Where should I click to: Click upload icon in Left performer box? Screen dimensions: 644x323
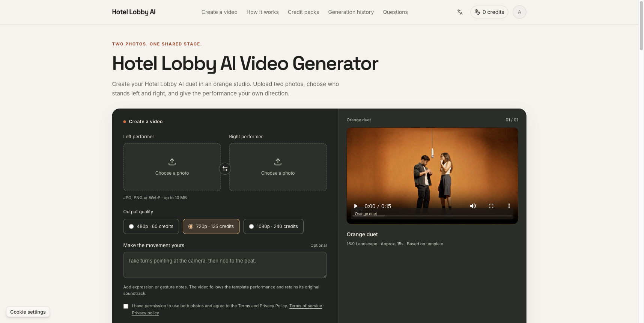[x=172, y=162]
